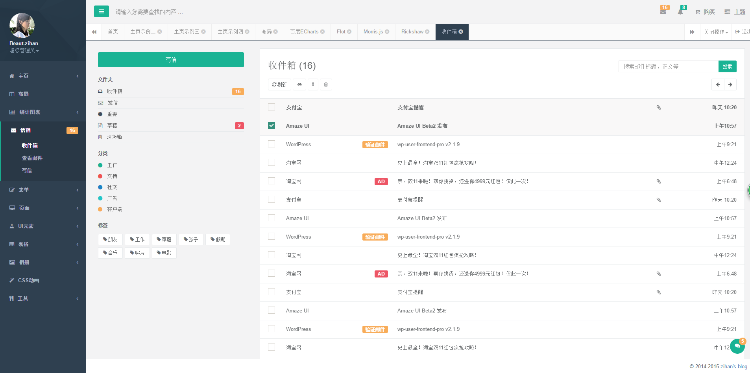Open the 重要 important folder with dark dot

click(171, 114)
